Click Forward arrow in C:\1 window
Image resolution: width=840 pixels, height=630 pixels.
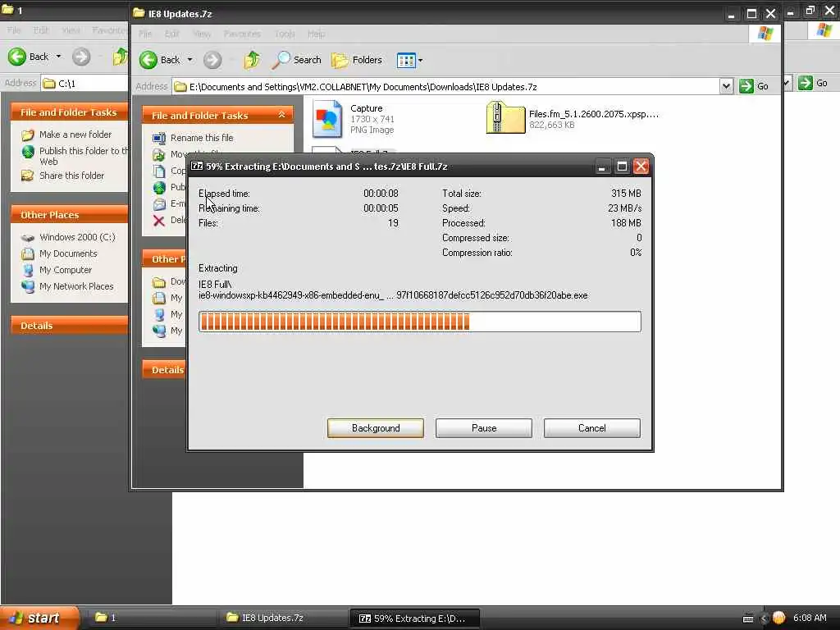[81, 57]
